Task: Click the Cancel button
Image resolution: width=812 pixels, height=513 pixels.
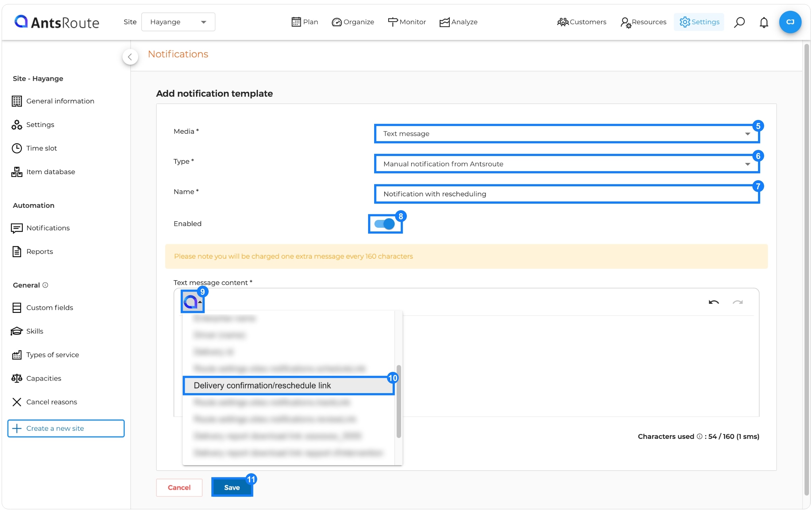Action: 179,487
